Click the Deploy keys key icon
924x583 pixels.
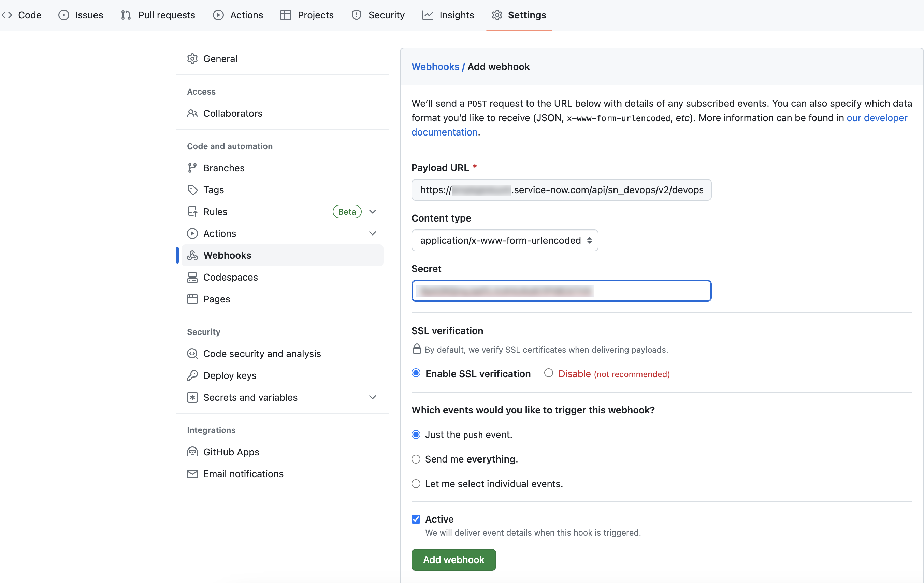pos(192,375)
